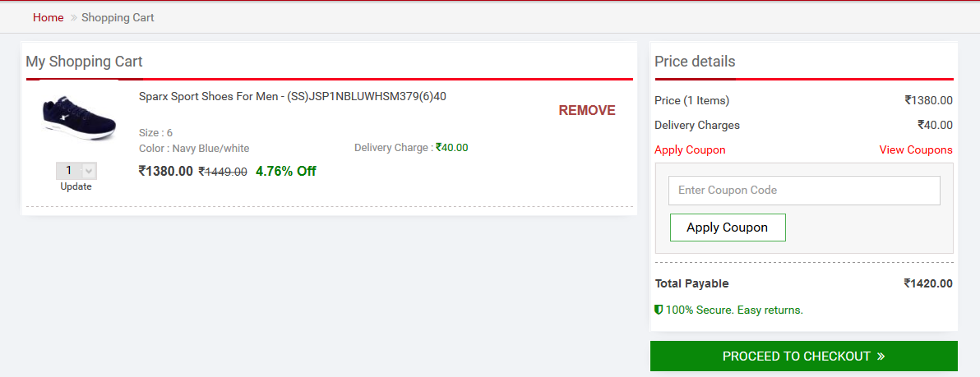Click the Shopping Cart breadcrumb item
980x377 pixels.
(118, 18)
